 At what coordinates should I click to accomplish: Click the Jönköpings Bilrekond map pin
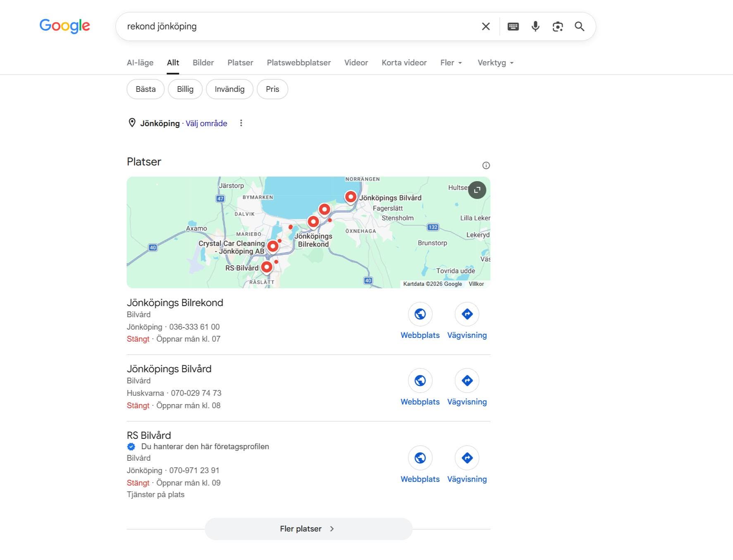point(313,222)
